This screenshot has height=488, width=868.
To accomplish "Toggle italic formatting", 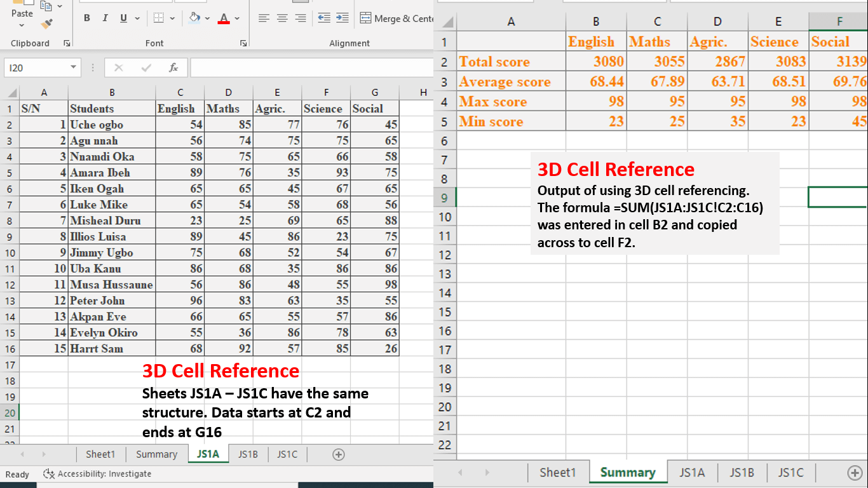I will [105, 18].
